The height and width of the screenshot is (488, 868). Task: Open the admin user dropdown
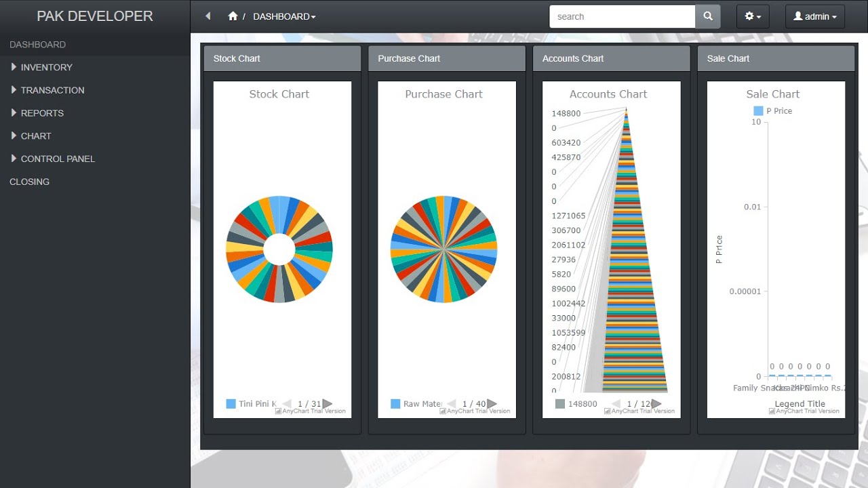pyautogui.click(x=814, y=16)
